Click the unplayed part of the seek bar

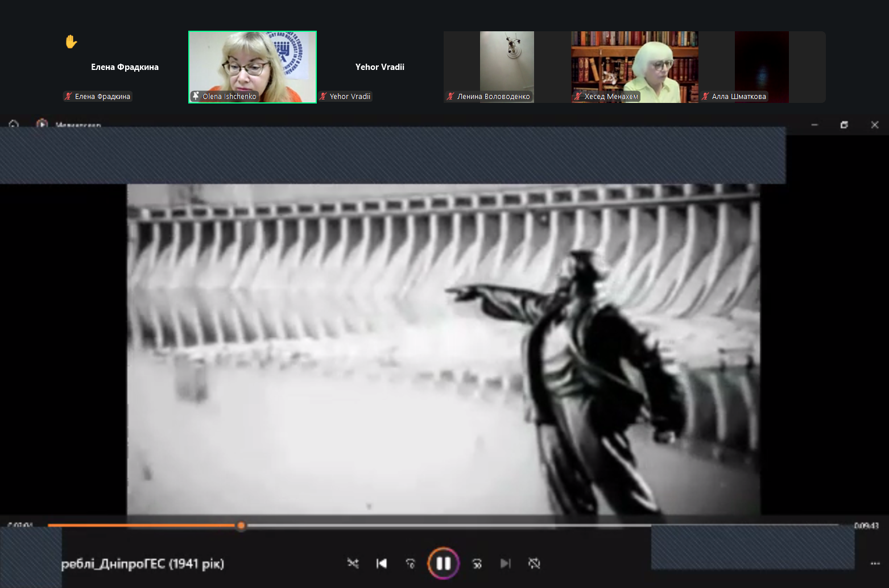(543, 525)
